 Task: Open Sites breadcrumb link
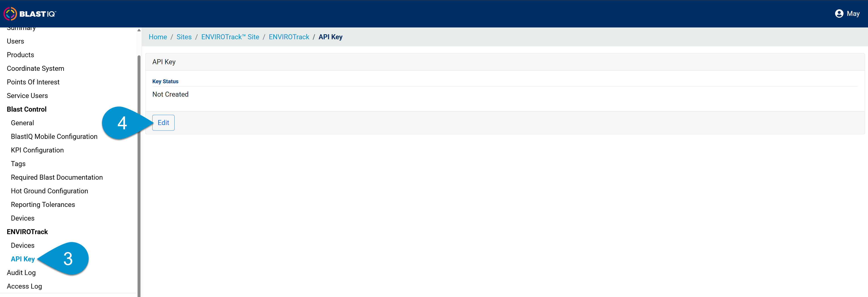184,37
